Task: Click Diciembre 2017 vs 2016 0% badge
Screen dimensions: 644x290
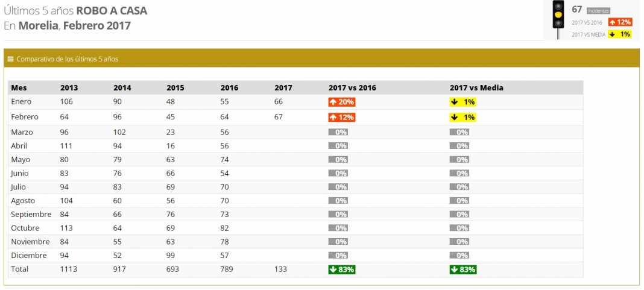Action: [x=338, y=256]
